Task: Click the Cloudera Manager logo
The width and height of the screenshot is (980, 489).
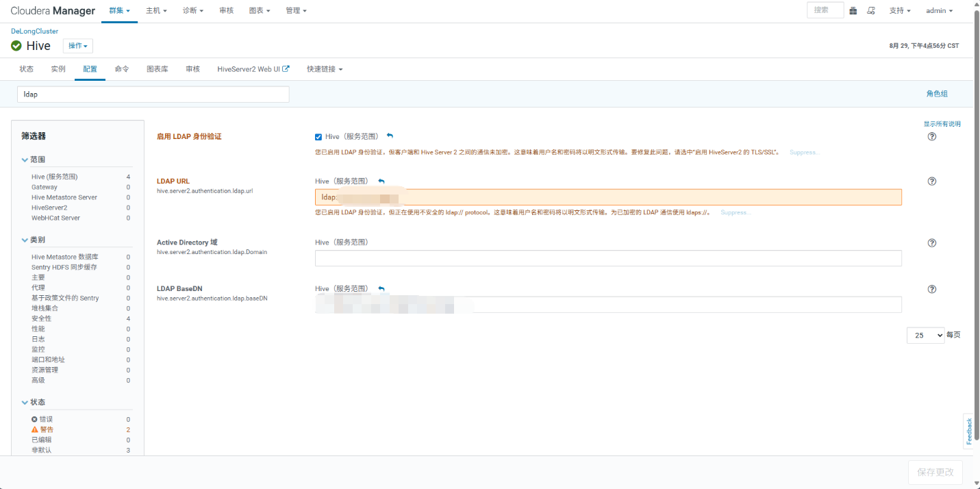Action: [x=53, y=10]
